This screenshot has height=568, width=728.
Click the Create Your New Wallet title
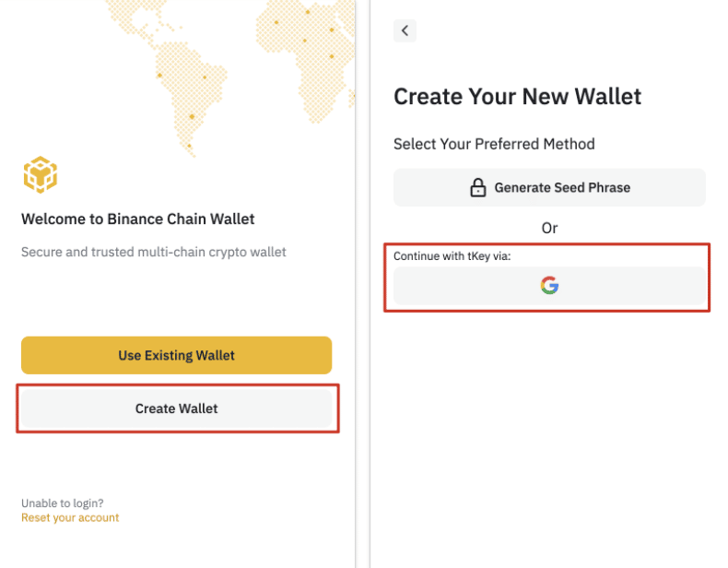pyautogui.click(x=517, y=97)
